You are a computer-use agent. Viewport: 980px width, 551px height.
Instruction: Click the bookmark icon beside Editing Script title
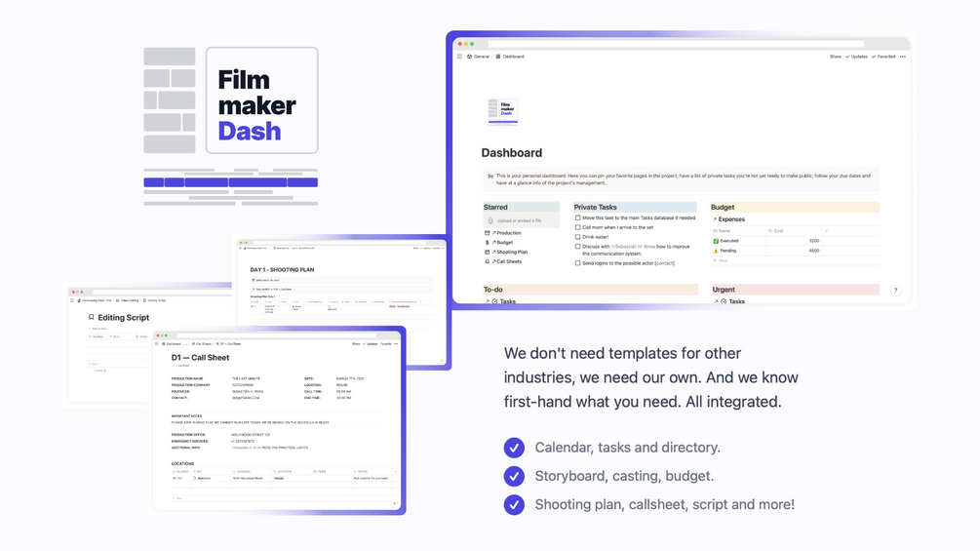(x=92, y=317)
